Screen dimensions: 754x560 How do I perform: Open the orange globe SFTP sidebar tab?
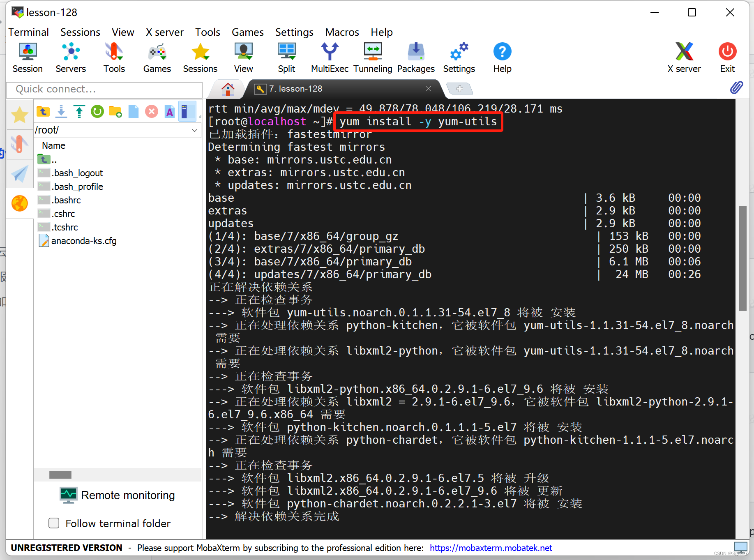(x=20, y=203)
